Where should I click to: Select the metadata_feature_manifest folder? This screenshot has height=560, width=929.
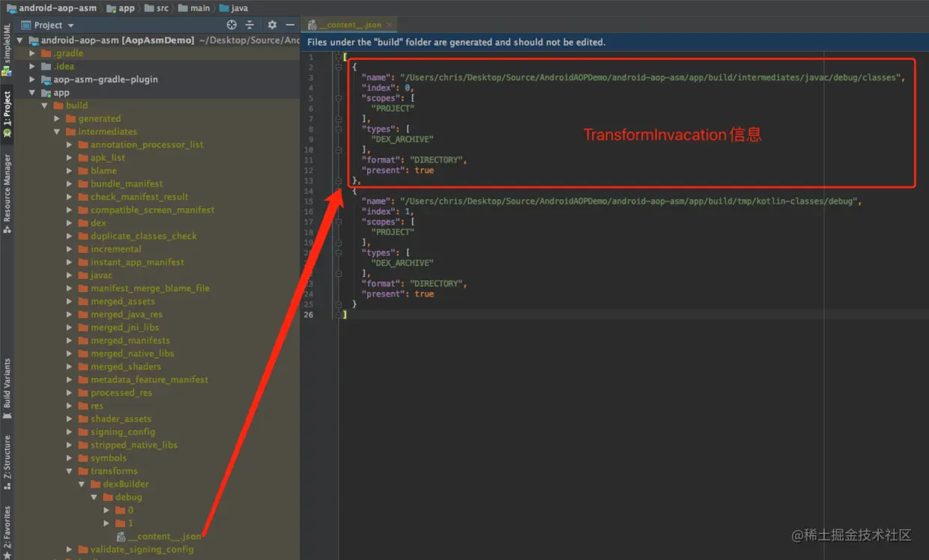(142, 380)
